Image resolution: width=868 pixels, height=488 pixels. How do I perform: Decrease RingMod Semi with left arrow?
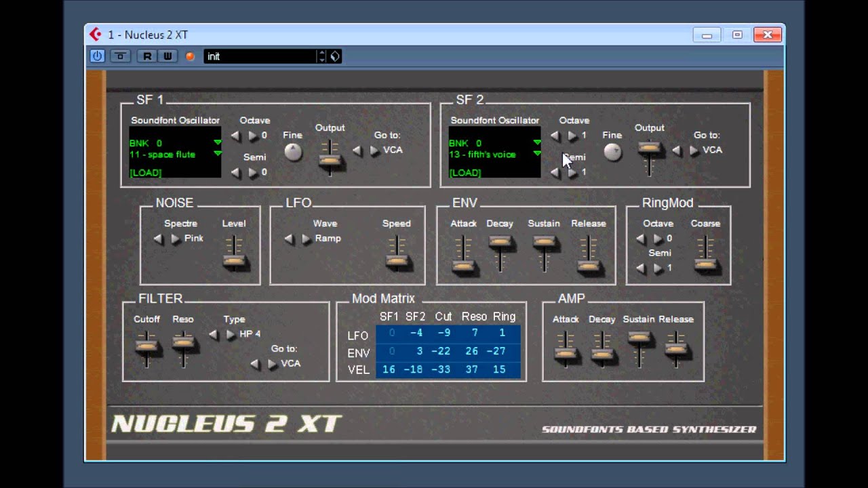(641, 268)
